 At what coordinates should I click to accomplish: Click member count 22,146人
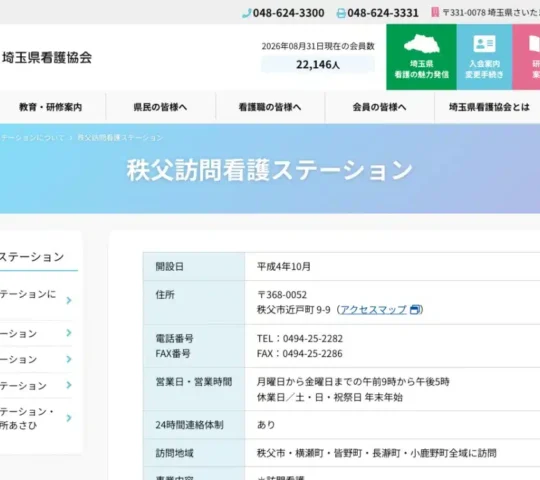coord(318,64)
